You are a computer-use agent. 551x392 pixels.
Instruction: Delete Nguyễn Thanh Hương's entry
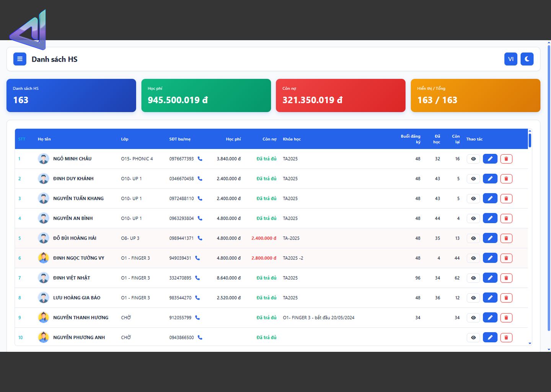pyautogui.click(x=506, y=318)
